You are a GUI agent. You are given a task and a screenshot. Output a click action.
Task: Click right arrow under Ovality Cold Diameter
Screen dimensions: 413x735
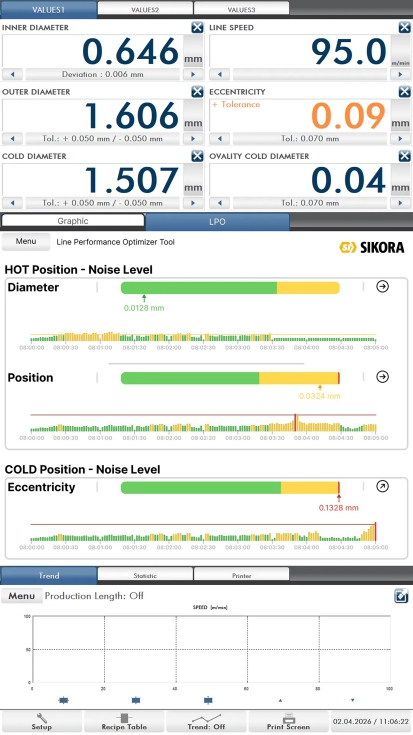[x=400, y=203]
